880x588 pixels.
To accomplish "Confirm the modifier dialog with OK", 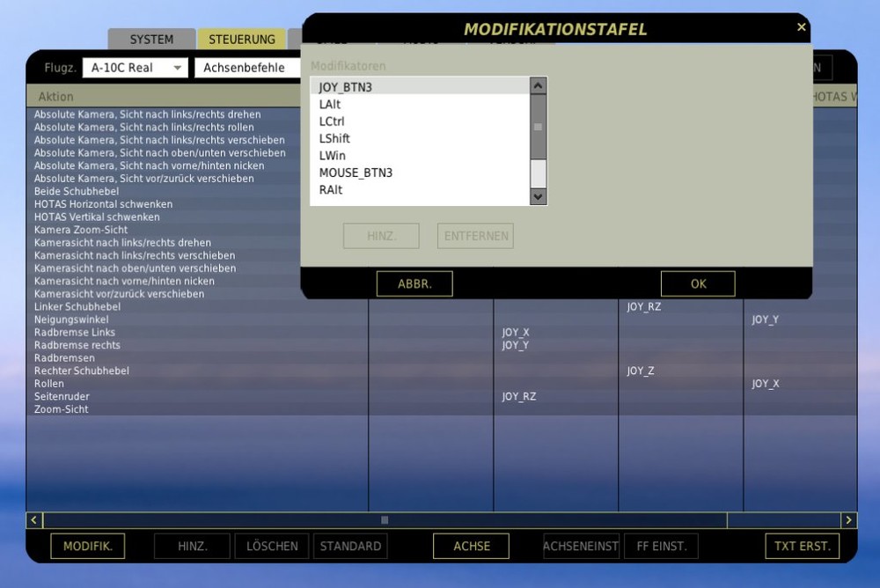I will pos(698,283).
